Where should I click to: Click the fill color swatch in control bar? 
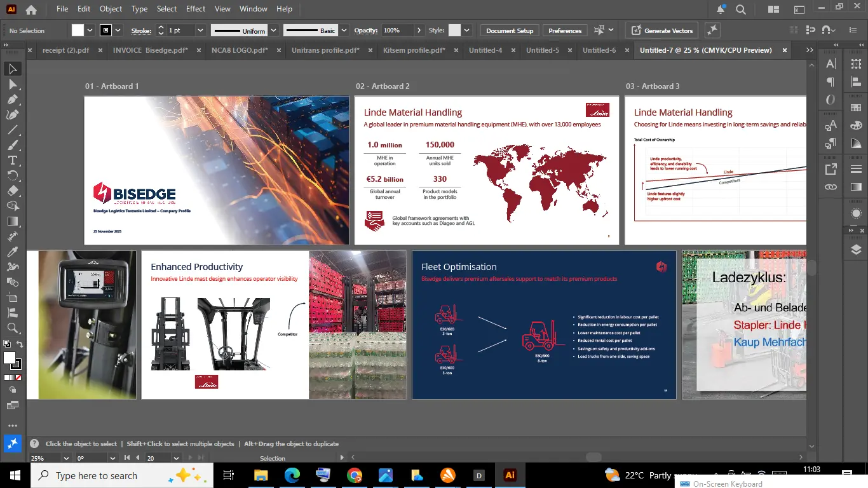(x=78, y=30)
